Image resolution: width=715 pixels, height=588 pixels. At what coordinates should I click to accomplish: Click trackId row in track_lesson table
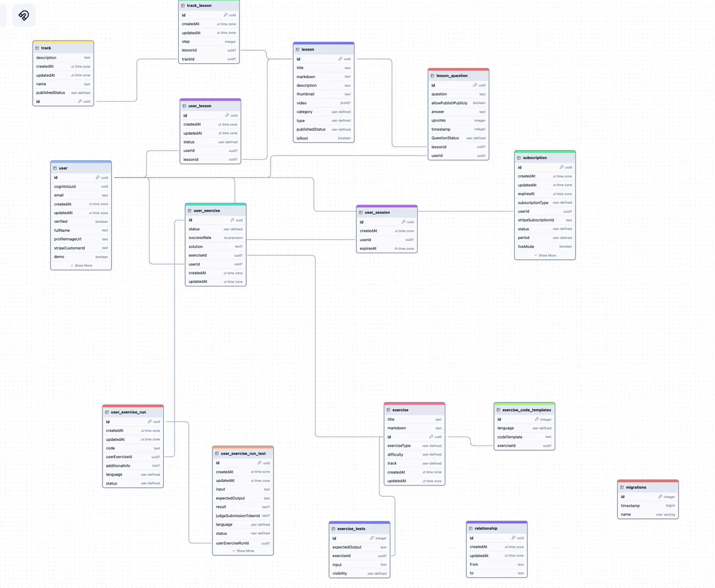pyautogui.click(x=209, y=59)
